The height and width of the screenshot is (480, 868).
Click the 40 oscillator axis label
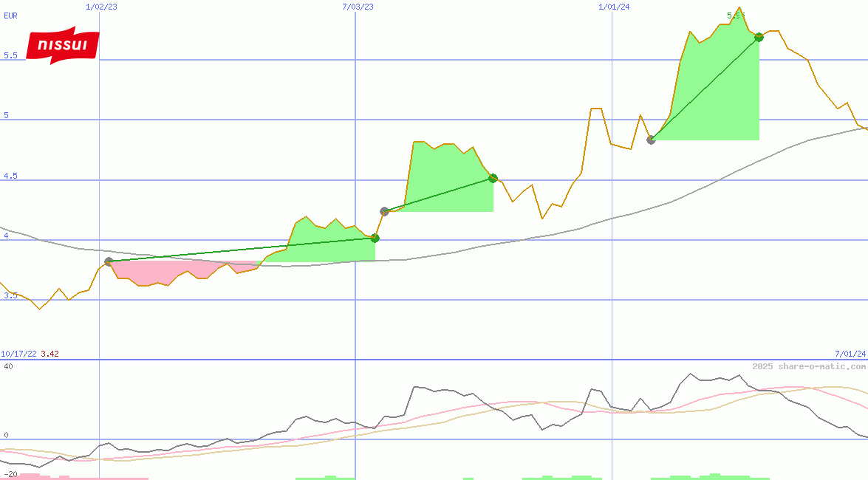(8, 366)
